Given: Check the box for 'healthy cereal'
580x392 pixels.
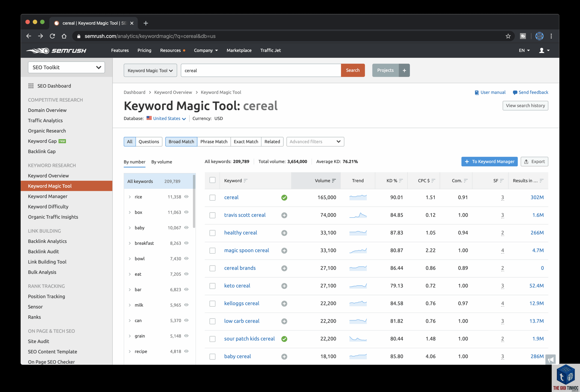Looking at the screenshot, I should (212, 233).
